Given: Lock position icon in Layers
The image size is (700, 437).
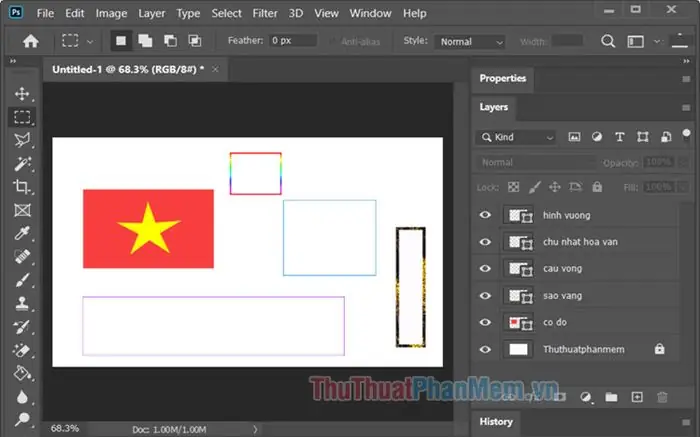Looking at the screenshot, I should (554, 187).
